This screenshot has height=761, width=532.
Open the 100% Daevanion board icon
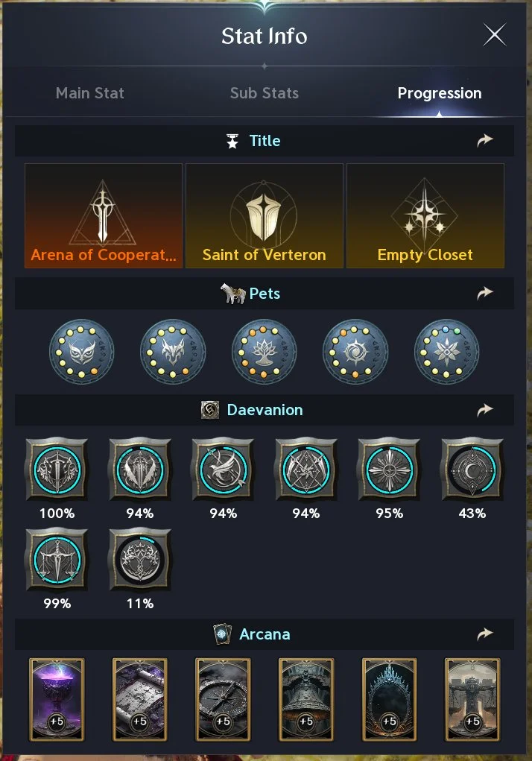click(x=57, y=470)
